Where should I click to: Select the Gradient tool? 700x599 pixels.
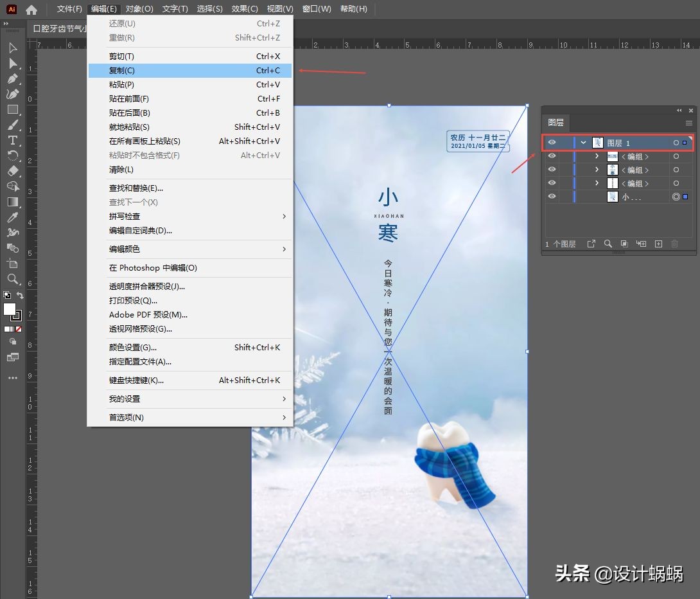coord(13,202)
